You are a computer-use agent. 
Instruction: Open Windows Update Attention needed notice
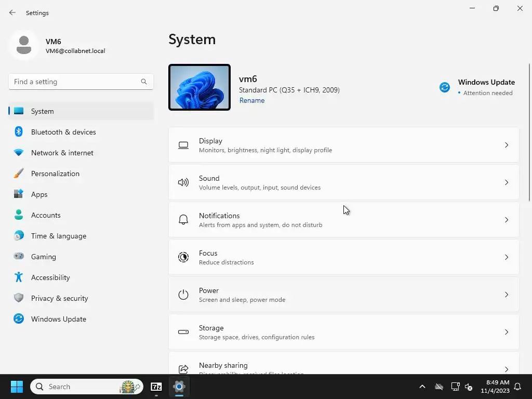pyautogui.click(x=477, y=87)
